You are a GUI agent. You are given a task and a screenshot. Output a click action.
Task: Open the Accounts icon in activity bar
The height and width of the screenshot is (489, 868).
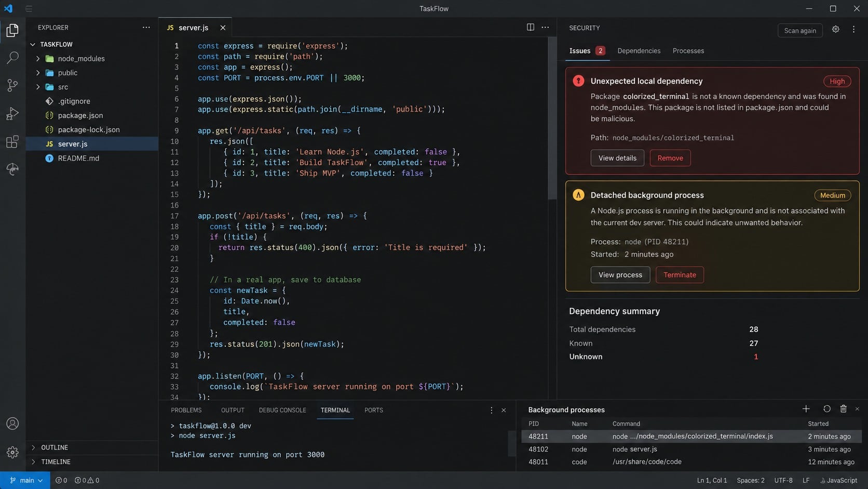(x=12, y=424)
